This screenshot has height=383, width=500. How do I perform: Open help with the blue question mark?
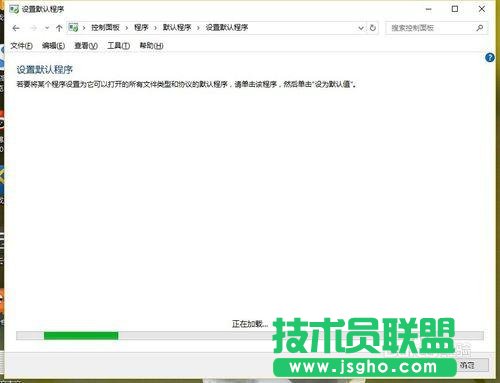490,58
